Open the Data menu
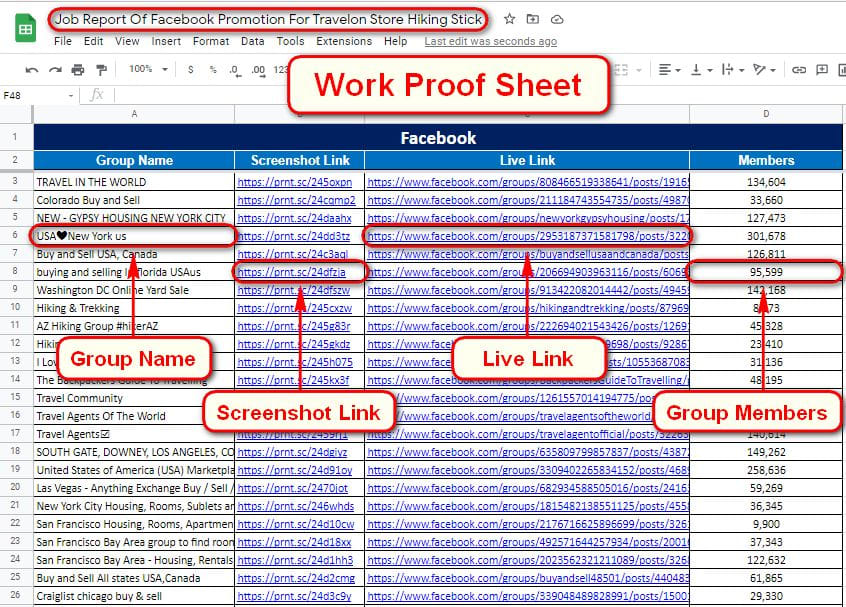The height and width of the screenshot is (607, 846). coord(253,41)
